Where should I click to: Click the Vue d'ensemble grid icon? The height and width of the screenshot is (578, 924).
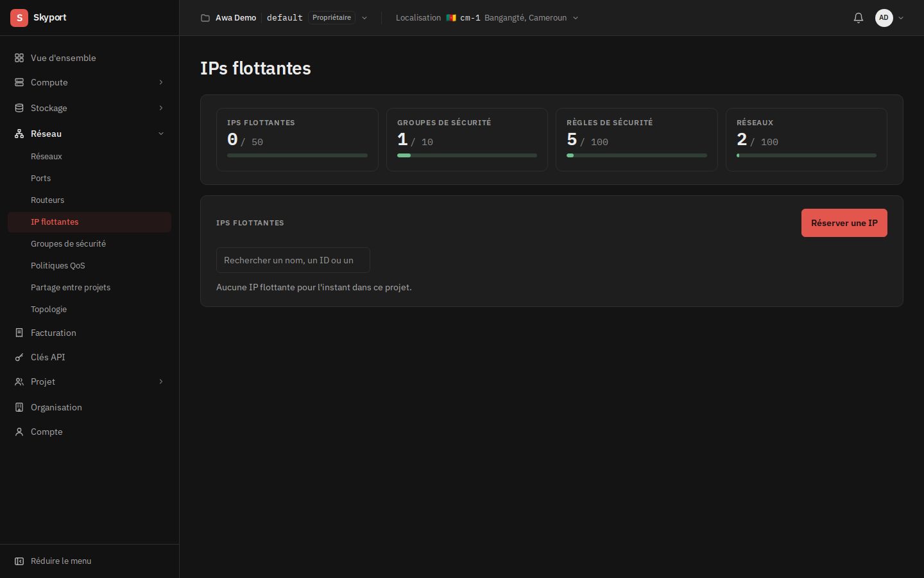click(x=19, y=58)
